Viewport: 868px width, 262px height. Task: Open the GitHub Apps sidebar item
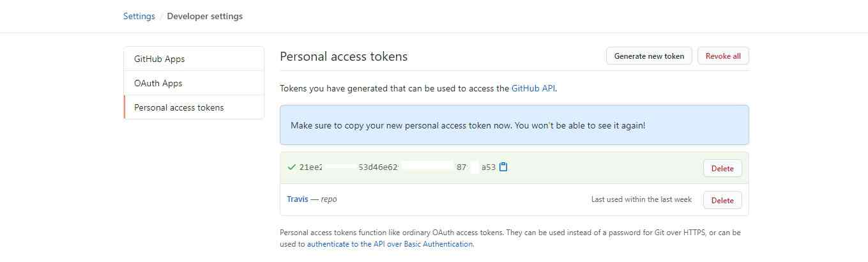(194, 59)
